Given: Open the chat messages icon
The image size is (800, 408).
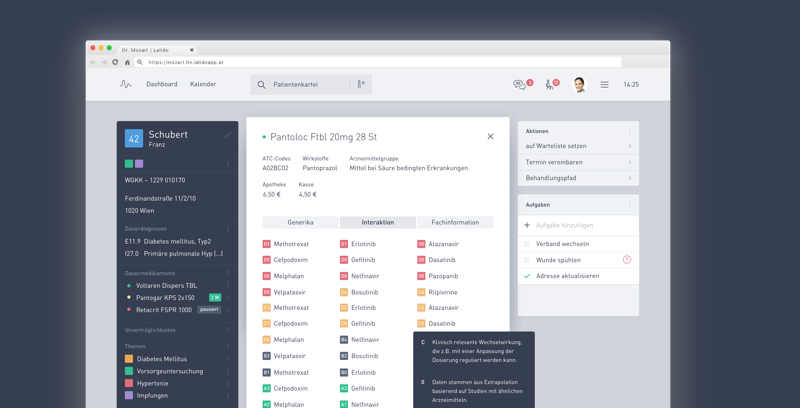Looking at the screenshot, I should tap(519, 85).
